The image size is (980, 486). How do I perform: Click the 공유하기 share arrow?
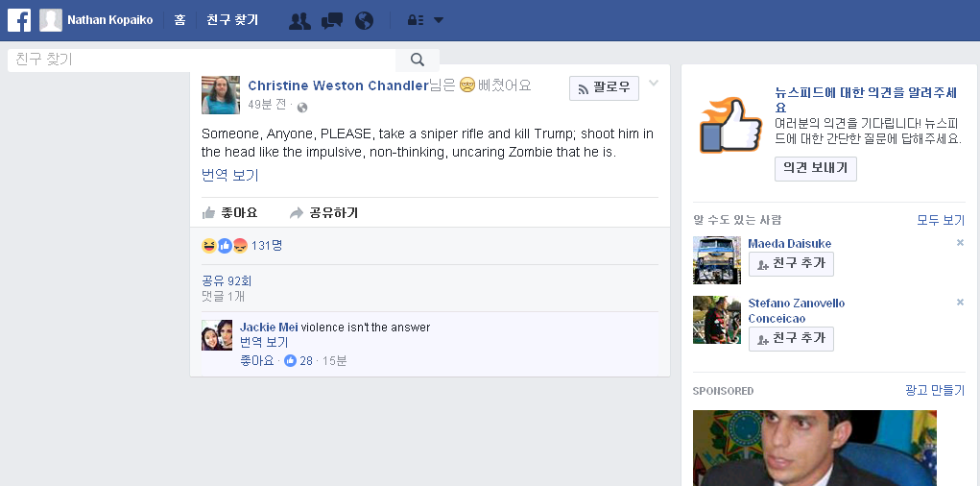(297, 213)
